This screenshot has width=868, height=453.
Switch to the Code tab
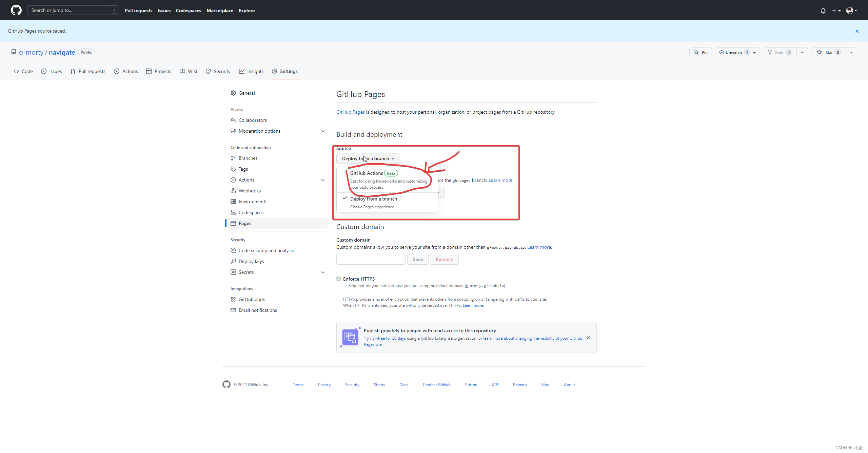(x=23, y=71)
